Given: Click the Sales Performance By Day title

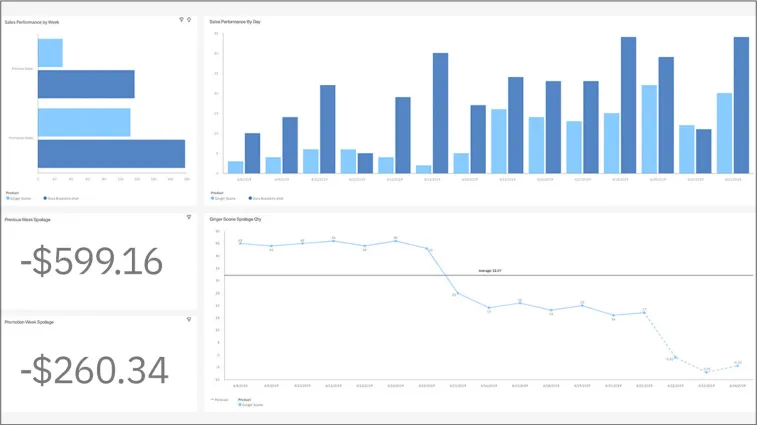Looking at the screenshot, I should [x=235, y=22].
